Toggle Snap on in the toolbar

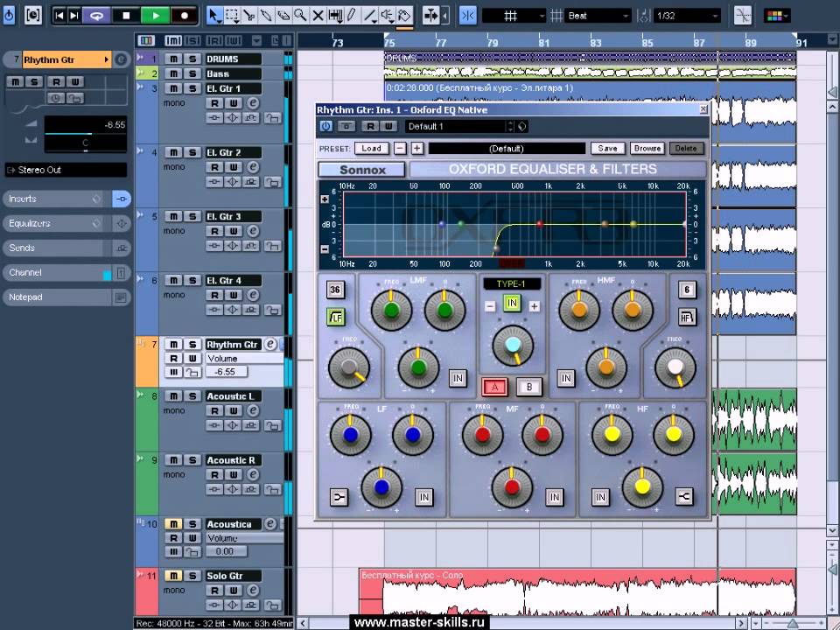tap(467, 16)
